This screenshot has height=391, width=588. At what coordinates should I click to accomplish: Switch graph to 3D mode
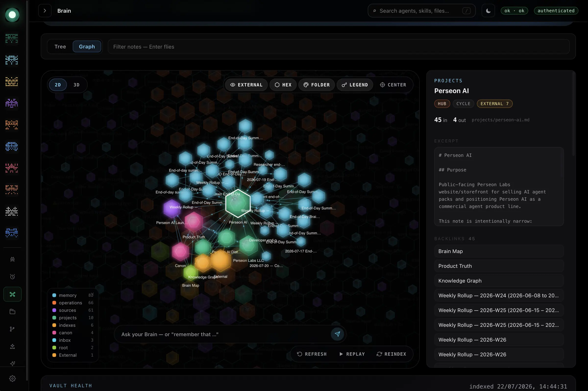(x=76, y=85)
